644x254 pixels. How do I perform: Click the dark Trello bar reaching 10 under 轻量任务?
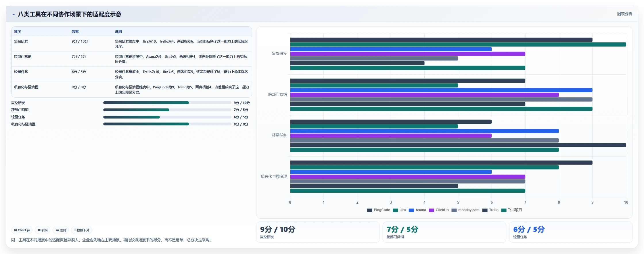click(x=458, y=145)
